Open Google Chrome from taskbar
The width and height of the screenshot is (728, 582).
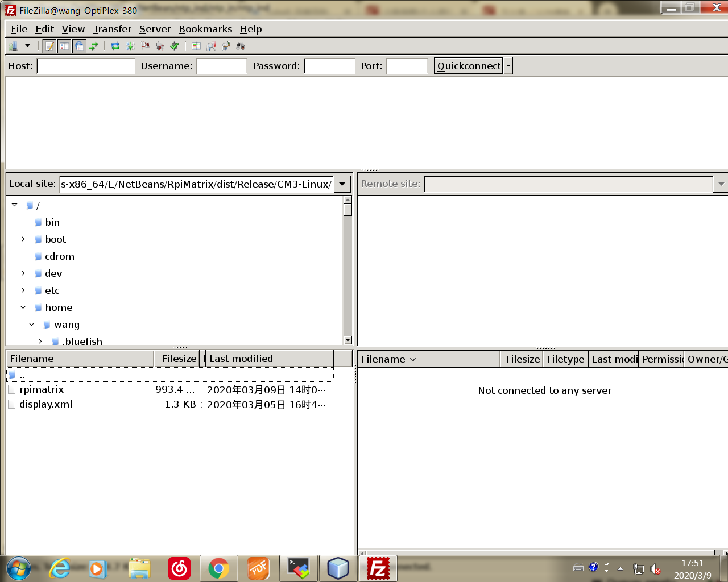coord(218,568)
